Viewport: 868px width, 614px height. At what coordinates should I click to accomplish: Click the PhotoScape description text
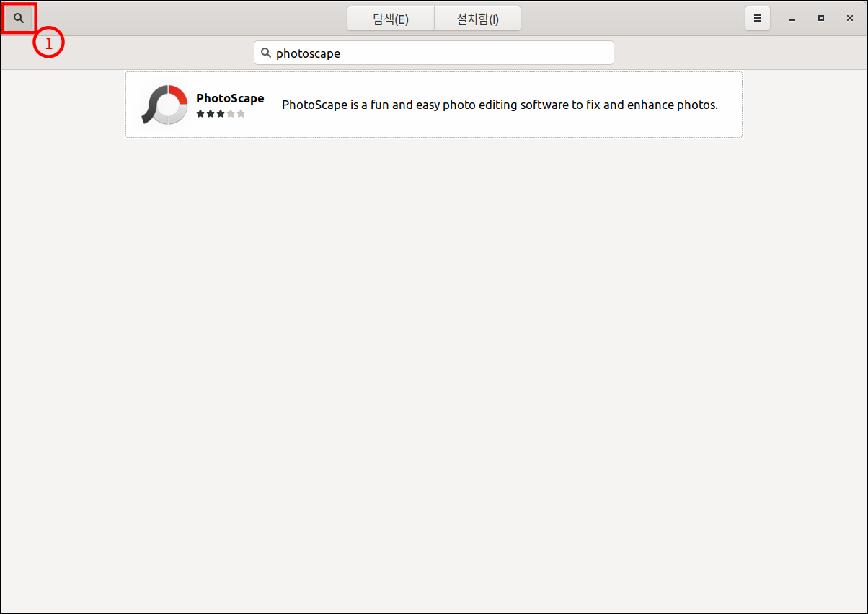pyautogui.click(x=500, y=105)
